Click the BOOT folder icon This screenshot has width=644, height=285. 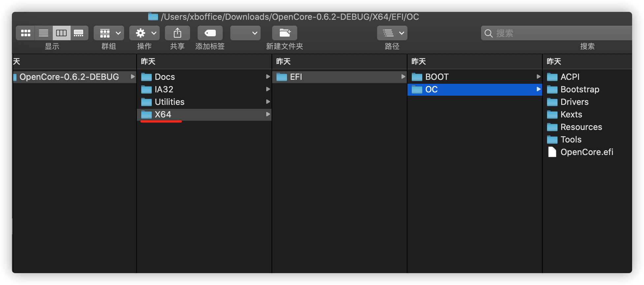417,77
